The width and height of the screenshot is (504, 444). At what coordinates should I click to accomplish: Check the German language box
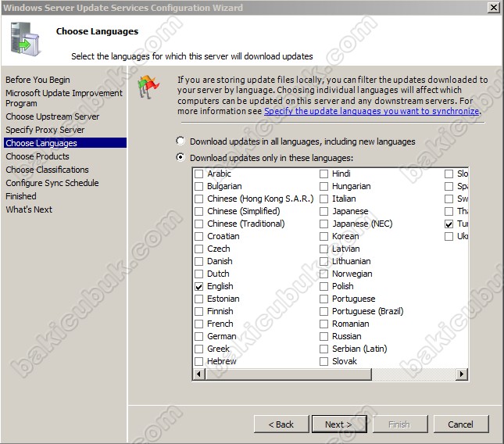[199, 336]
